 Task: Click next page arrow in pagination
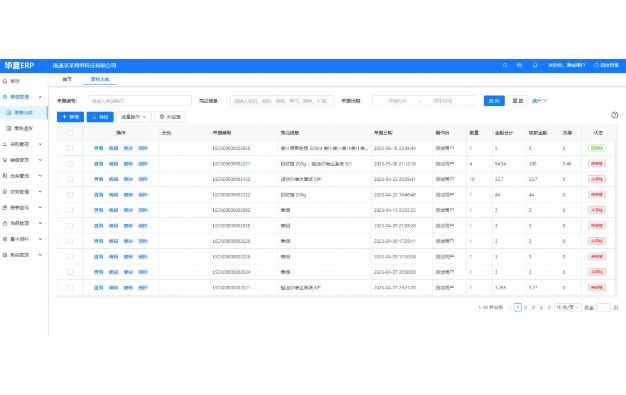(x=549, y=308)
